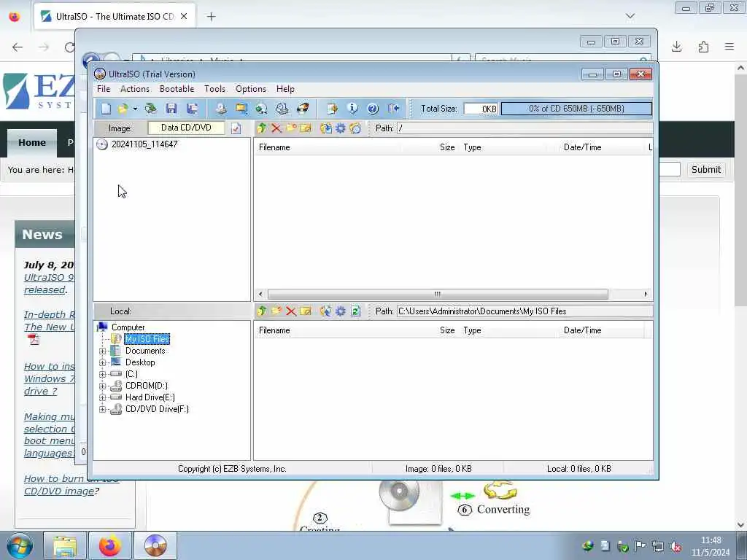Select Computer in the local tree
Image resolution: width=747 pixels, height=560 pixels.
[x=128, y=327]
